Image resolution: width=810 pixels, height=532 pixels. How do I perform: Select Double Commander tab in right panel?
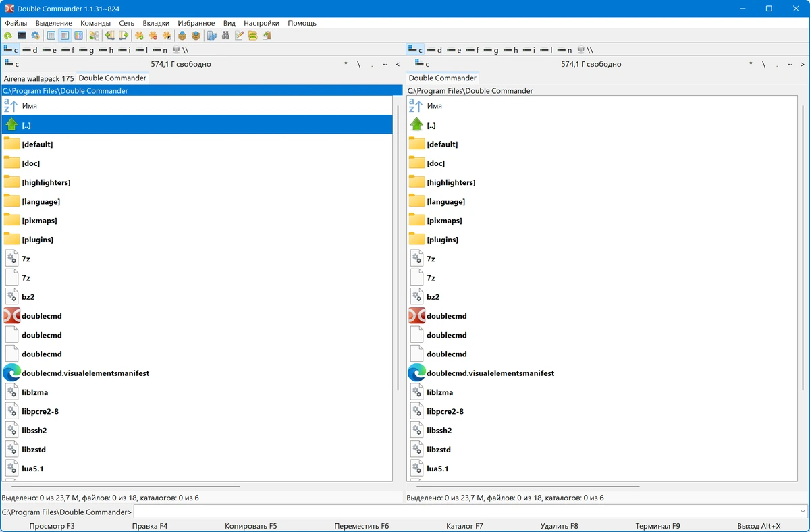click(443, 78)
